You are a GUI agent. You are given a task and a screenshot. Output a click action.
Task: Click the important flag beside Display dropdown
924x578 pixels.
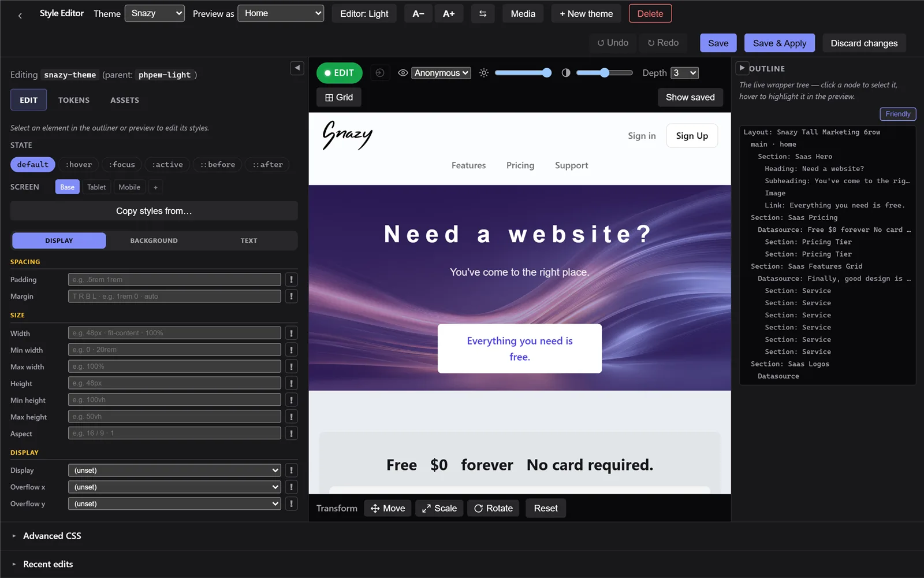tap(292, 470)
